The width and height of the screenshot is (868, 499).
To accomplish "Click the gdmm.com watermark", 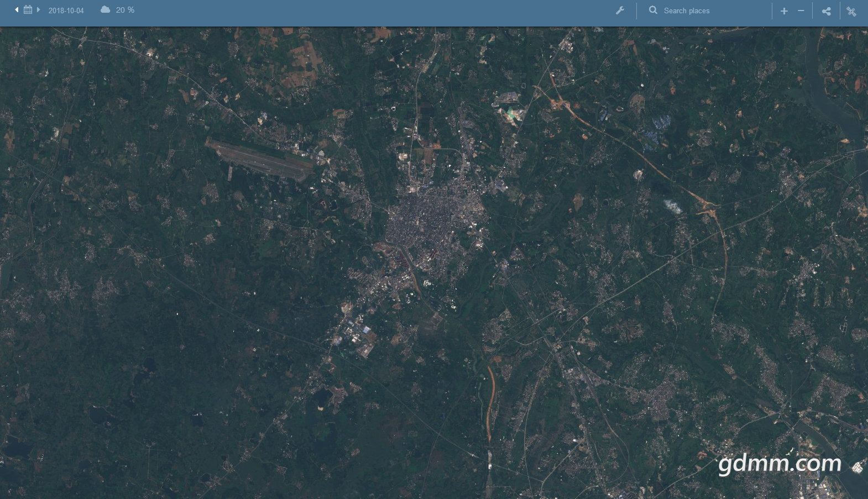I will 780,463.
